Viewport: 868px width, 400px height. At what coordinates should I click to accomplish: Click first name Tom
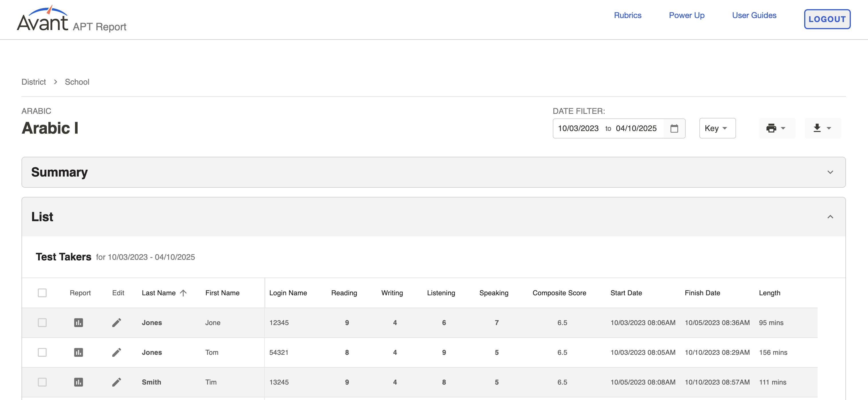pyautogui.click(x=212, y=352)
